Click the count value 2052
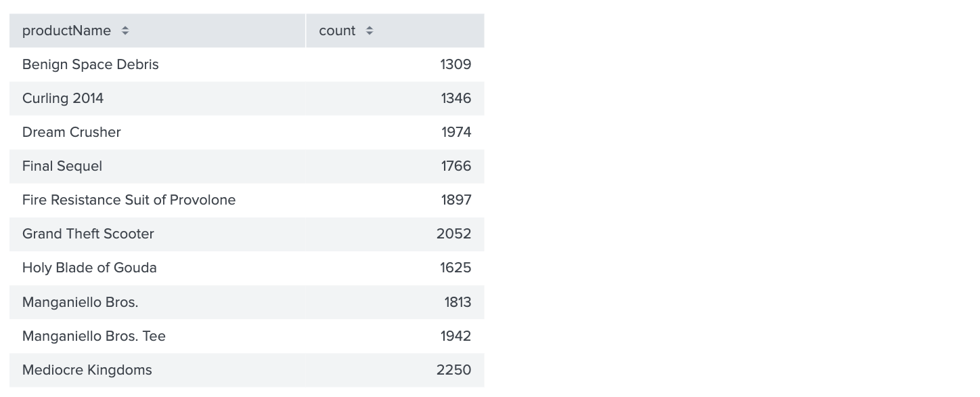 point(453,234)
